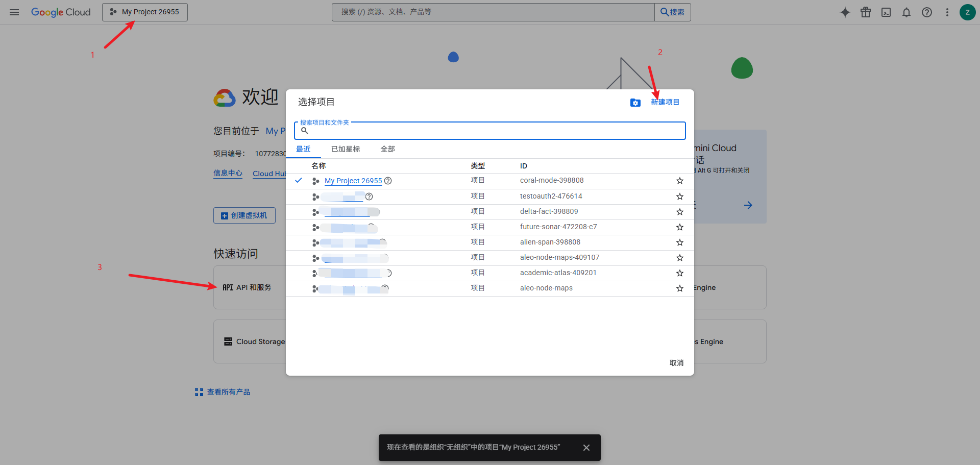980x465 pixels.
Task: Open the help question mark menu
Action: tap(927, 12)
